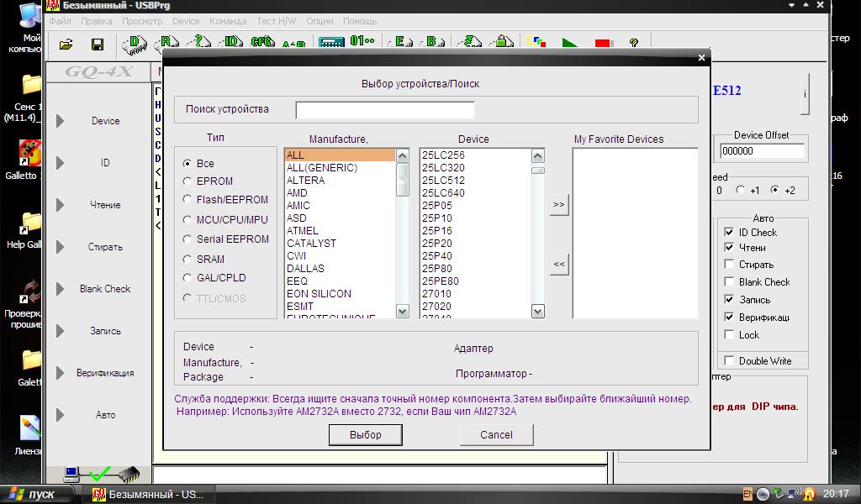Click the green B chip toolbar icon
The height and width of the screenshot is (504, 861).
432,42
